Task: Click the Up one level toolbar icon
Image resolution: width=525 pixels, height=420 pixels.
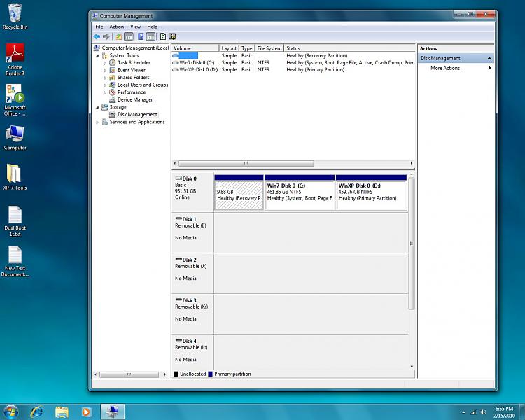Action: 119,36
